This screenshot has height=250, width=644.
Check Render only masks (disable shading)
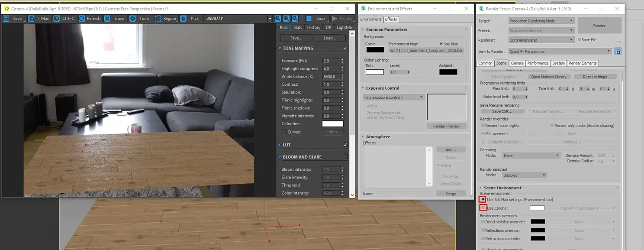[552, 126]
